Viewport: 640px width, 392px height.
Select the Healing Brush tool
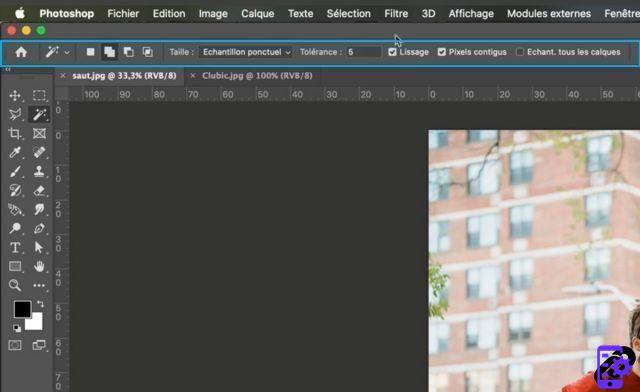click(x=39, y=152)
